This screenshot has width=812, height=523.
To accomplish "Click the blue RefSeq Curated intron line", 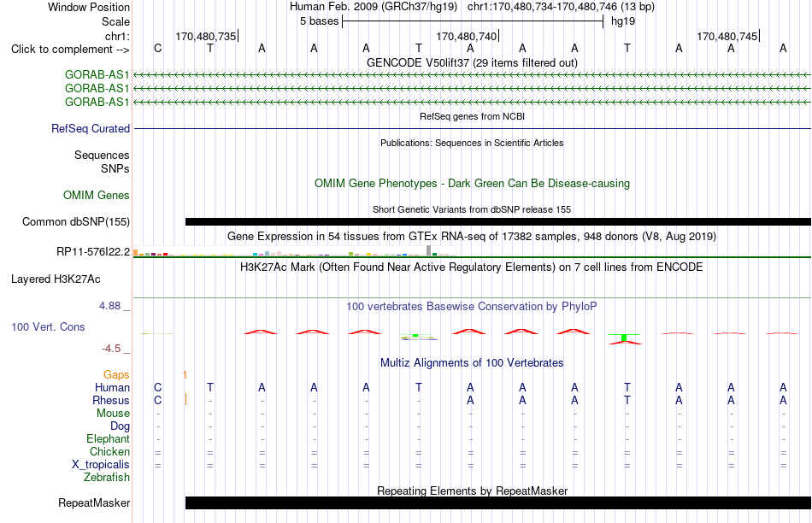I will pyautogui.click(x=473, y=128).
